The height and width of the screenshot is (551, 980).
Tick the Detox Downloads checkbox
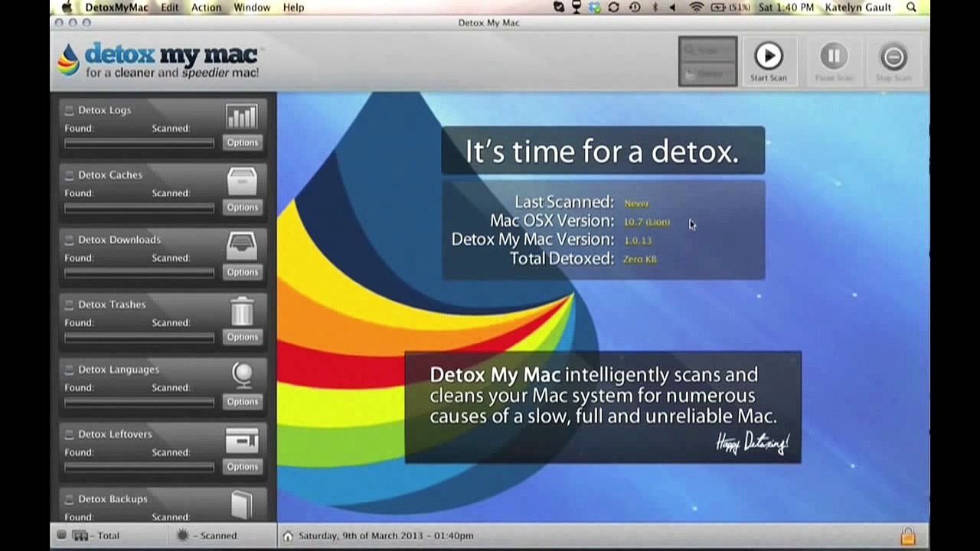(69, 240)
